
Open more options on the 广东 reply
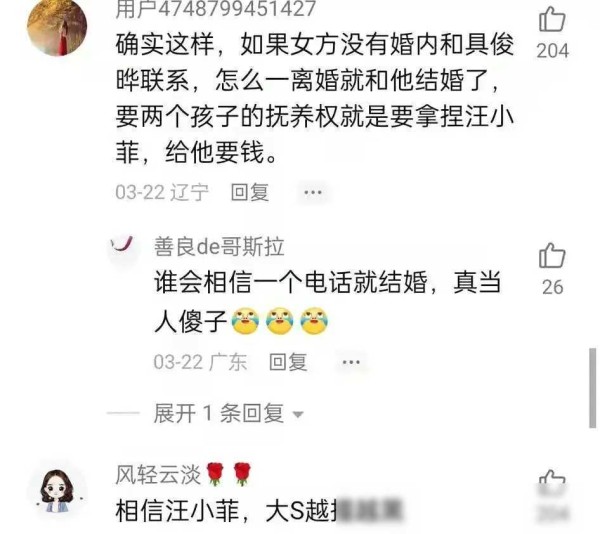tap(351, 362)
